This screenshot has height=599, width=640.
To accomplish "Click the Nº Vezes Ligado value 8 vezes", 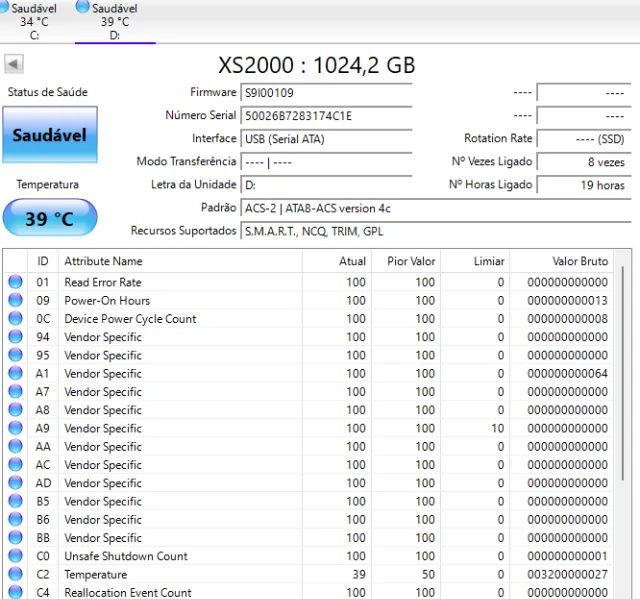I will (x=584, y=162).
